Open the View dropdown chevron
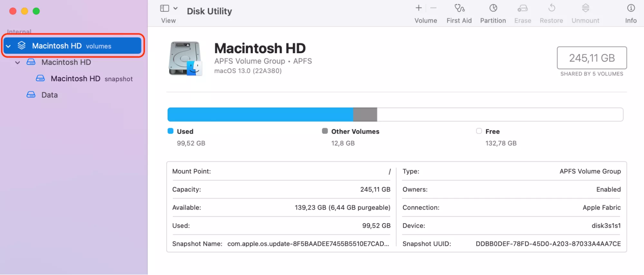The width and height of the screenshot is (644, 275). [x=175, y=8]
